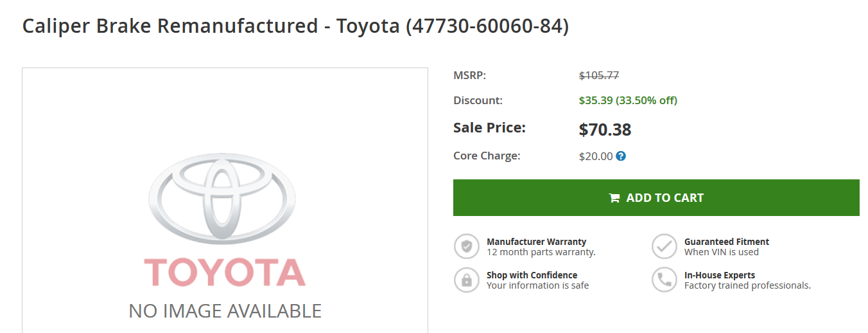Image resolution: width=868 pixels, height=333 pixels.
Task: Click the Shop with Confidence heading
Action: [x=532, y=275]
